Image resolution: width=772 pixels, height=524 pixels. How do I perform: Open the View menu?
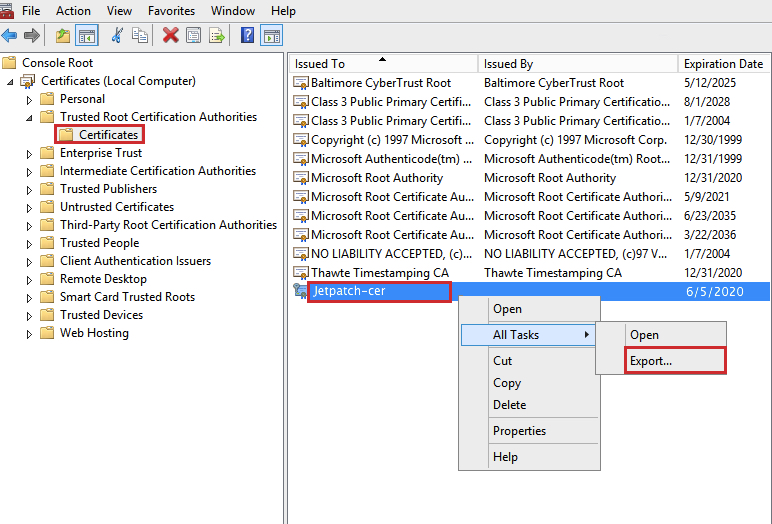(x=119, y=10)
